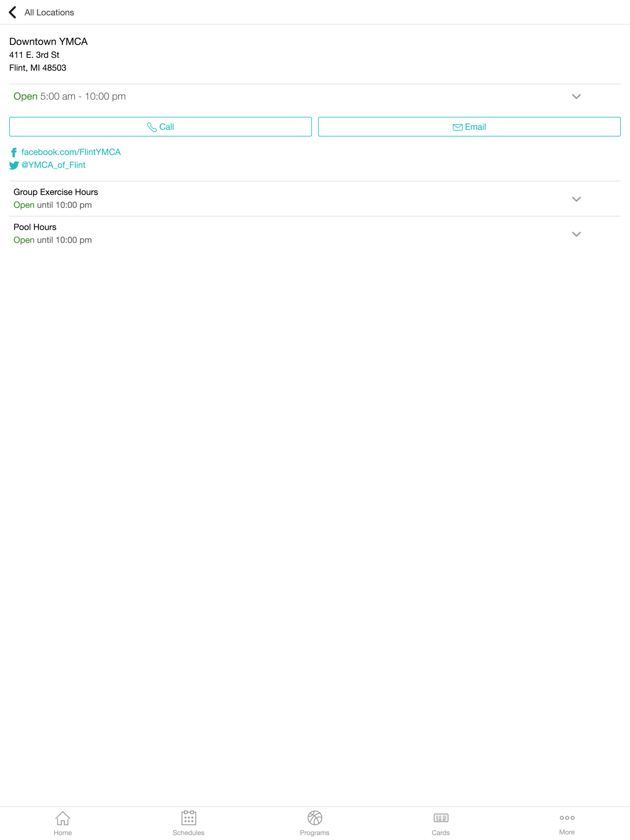630x840 pixels.
Task: Open the Programs tab
Action: click(315, 823)
